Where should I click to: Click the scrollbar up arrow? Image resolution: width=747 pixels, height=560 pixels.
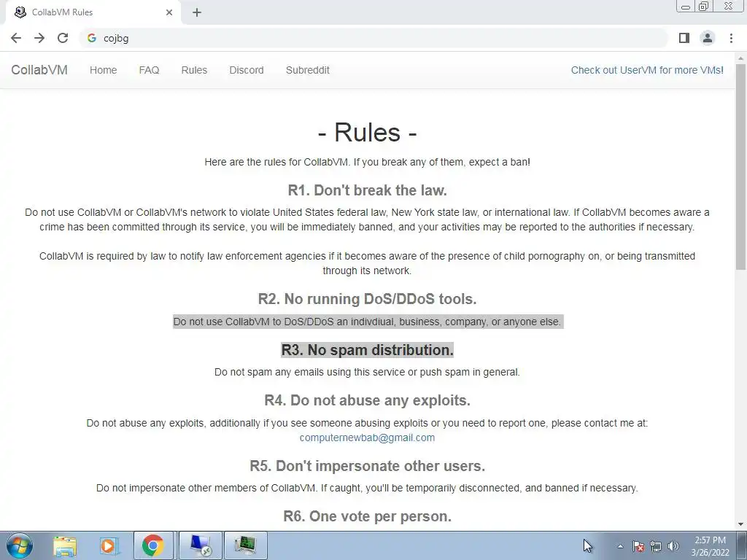pos(740,58)
